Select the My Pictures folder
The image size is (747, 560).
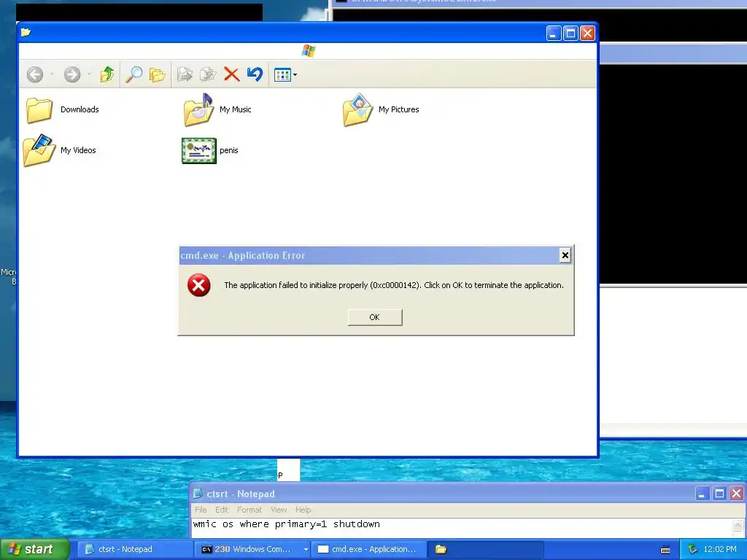[x=381, y=109]
